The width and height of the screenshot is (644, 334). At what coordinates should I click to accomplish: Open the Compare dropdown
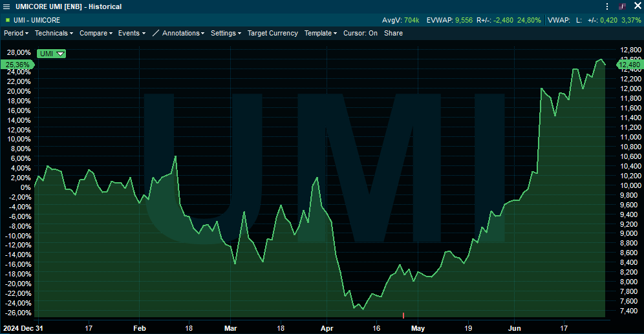tap(96, 33)
